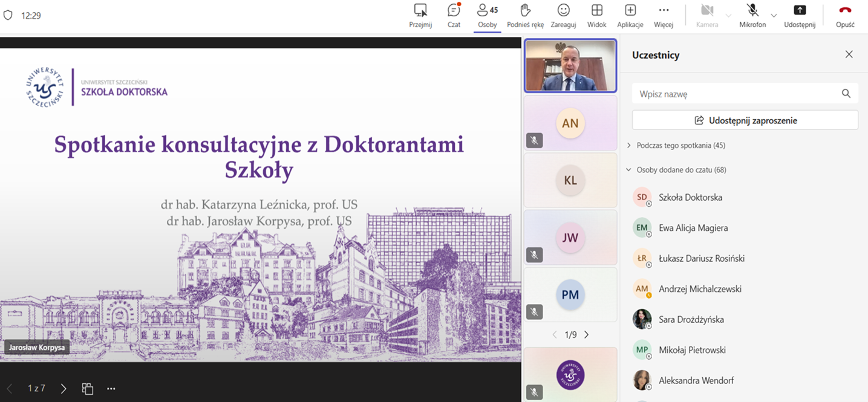Click the muted mic badge on PM tile

534,312
